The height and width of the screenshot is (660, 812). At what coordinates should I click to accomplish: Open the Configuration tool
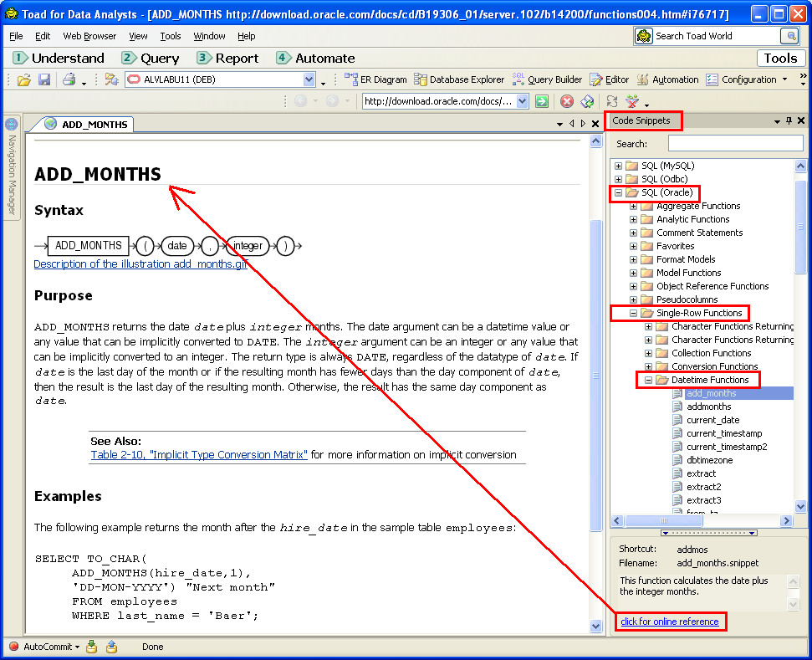[x=742, y=79]
